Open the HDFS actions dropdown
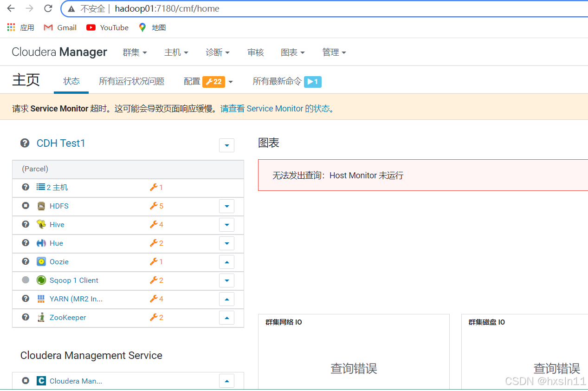This screenshot has height=391, width=588. pos(226,206)
